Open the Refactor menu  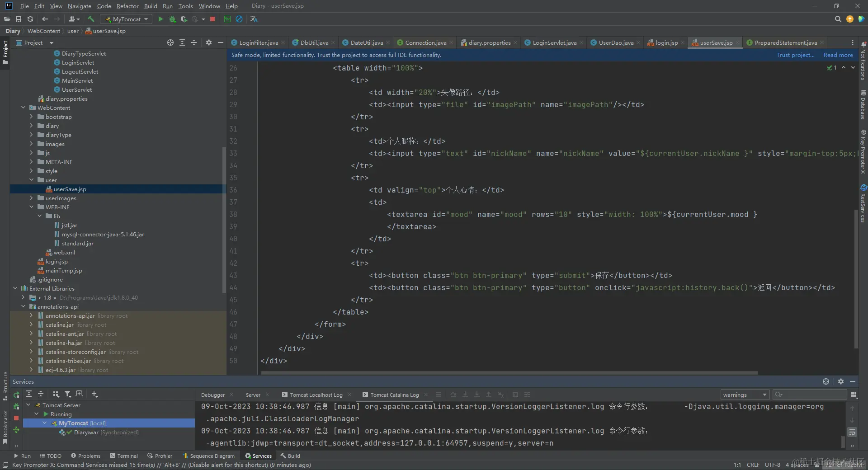coord(127,6)
